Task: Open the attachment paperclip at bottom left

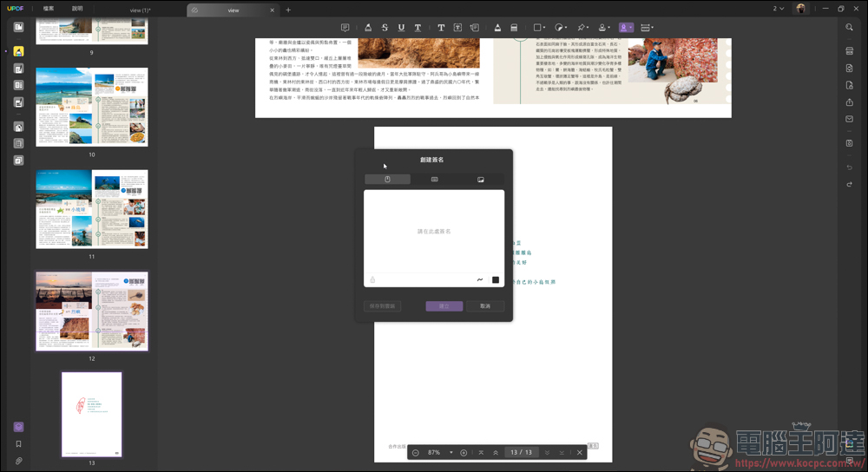Action: (x=18, y=461)
